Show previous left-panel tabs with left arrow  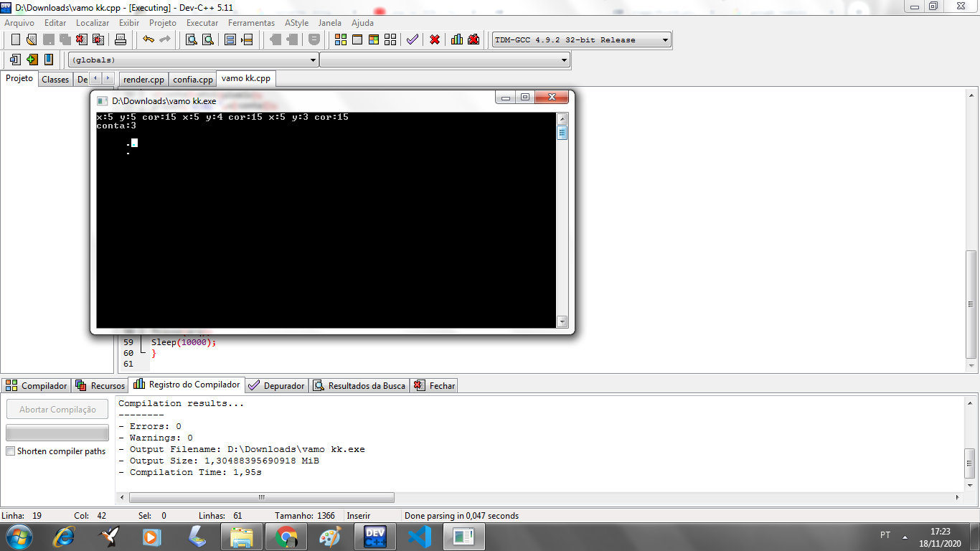tap(95, 77)
